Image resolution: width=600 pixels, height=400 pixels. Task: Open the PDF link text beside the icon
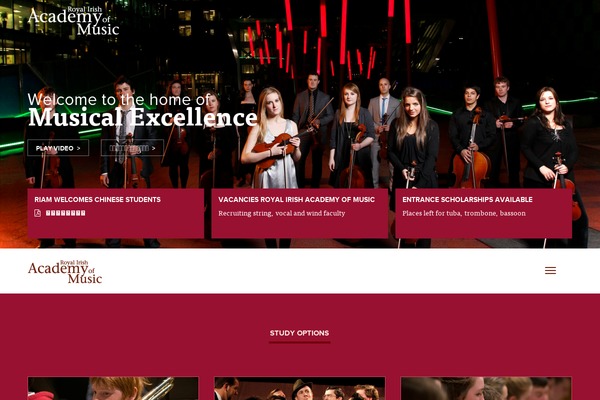66,213
